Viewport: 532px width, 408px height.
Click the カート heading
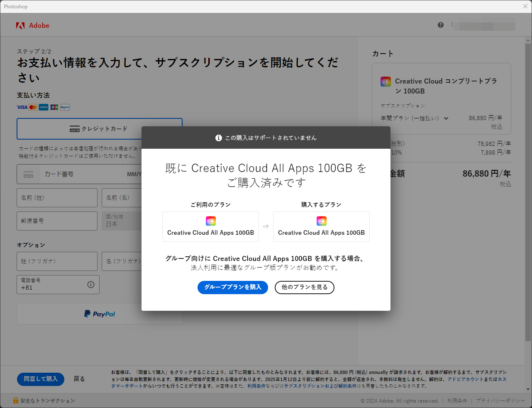click(383, 54)
